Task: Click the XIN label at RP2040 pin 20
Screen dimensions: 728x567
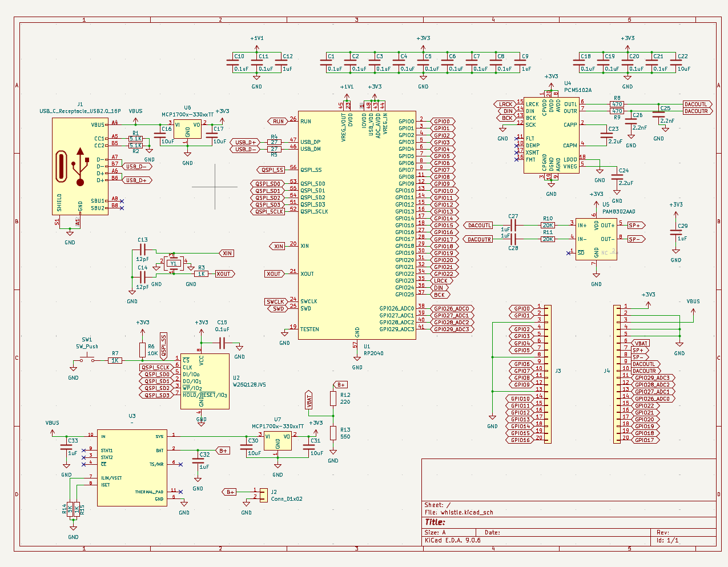Action: pyautogui.click(x=277, y=246)
